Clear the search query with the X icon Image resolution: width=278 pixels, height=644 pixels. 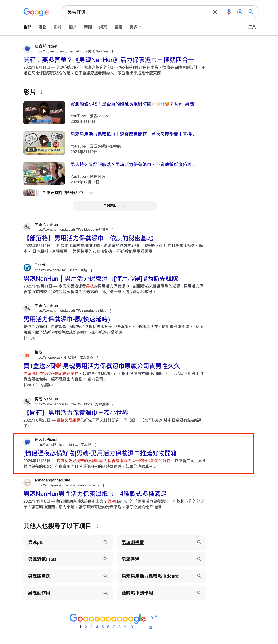(x=215, y=12)
